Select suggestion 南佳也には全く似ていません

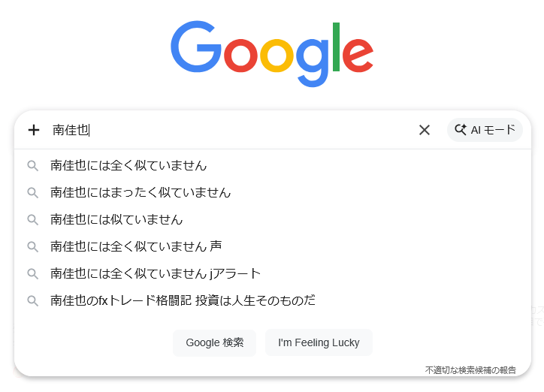[x=128, y=166]
